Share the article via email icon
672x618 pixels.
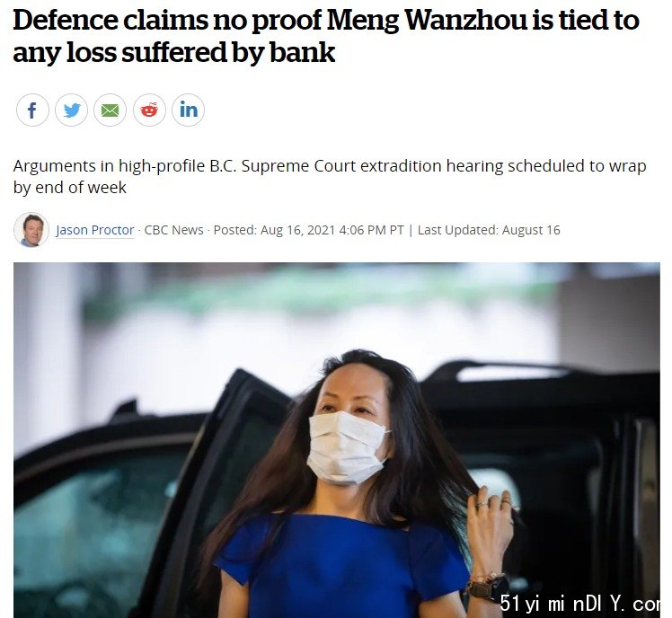click(x=111, y=110)
